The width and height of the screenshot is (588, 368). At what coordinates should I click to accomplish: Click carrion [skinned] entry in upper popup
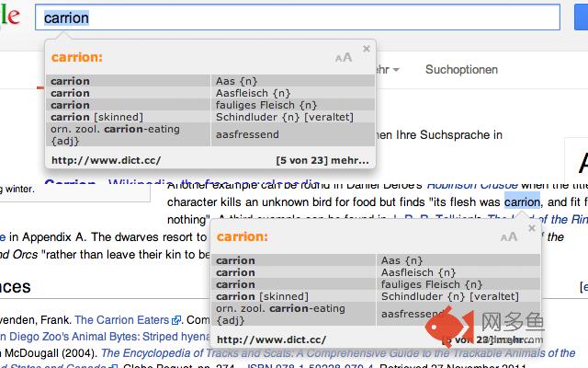(x=96, y=117)
